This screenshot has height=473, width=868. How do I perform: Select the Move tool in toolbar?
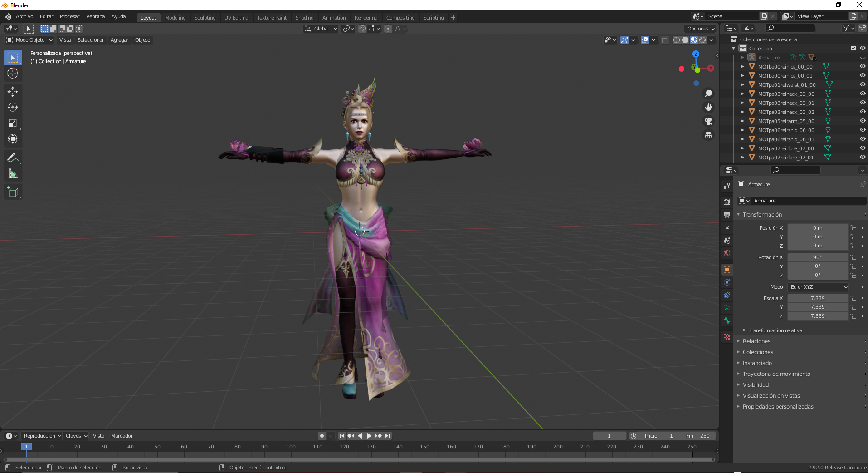(x=13, y=92)
